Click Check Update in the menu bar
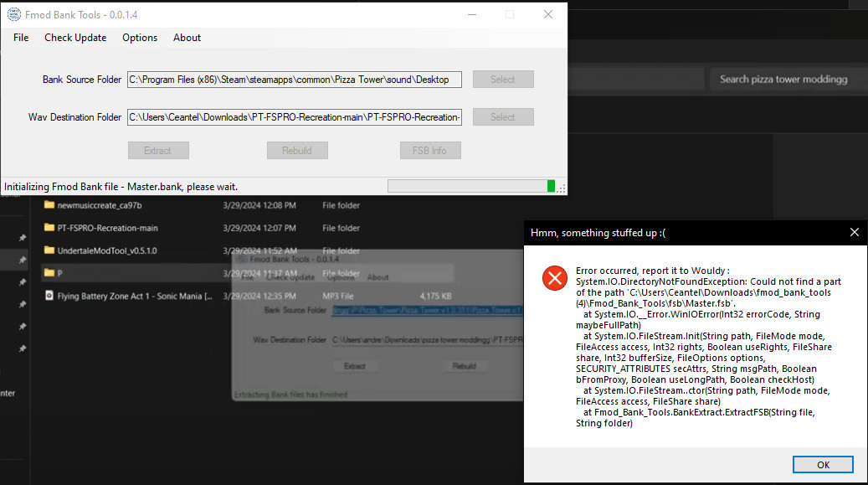This screenshot has height=485, width=868. click(75, 38)
